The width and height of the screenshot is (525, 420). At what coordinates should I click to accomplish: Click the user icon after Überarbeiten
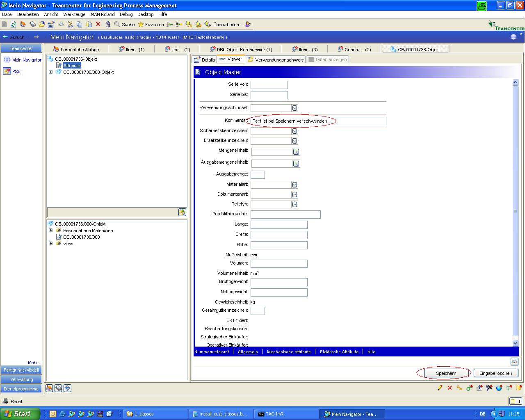coord(248,24)
